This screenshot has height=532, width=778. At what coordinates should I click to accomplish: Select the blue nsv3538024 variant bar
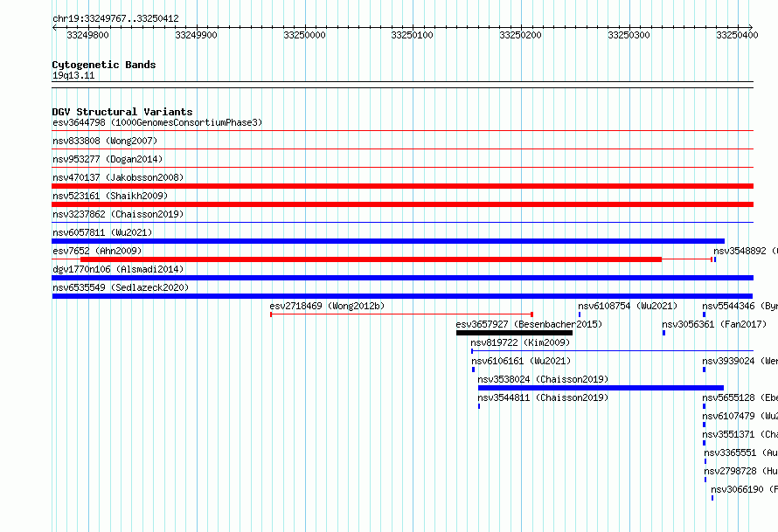pos(601,388)
